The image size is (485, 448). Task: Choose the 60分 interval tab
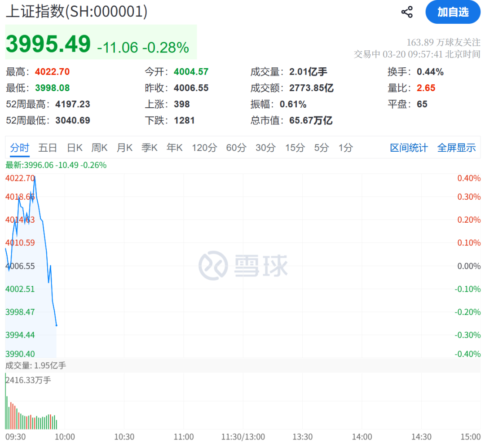pos(236,148)
